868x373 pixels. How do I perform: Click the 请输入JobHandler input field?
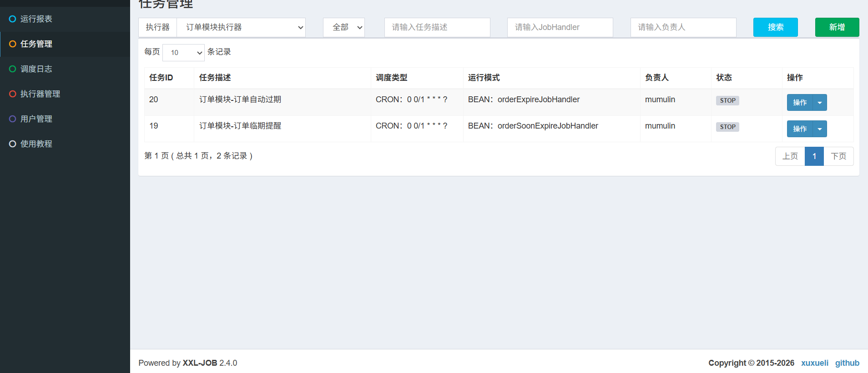coord(560,27)
